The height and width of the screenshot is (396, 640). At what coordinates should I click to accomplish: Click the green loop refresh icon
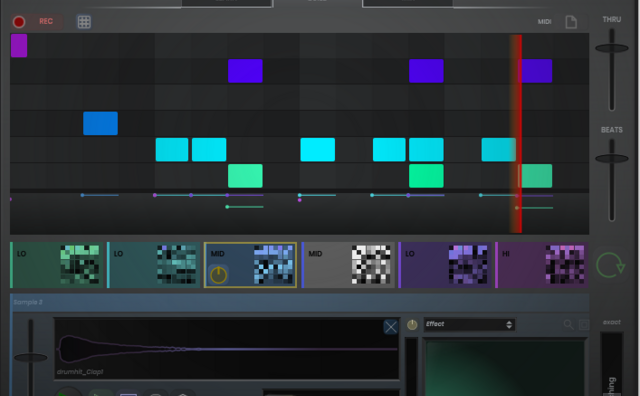tap(610, 265)
